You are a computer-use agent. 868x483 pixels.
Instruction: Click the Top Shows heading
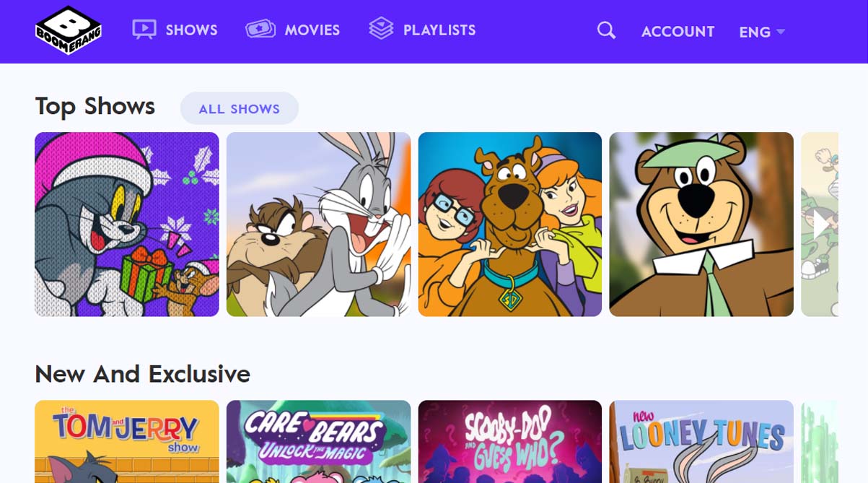pyautogui.click(x=95, y=107)
